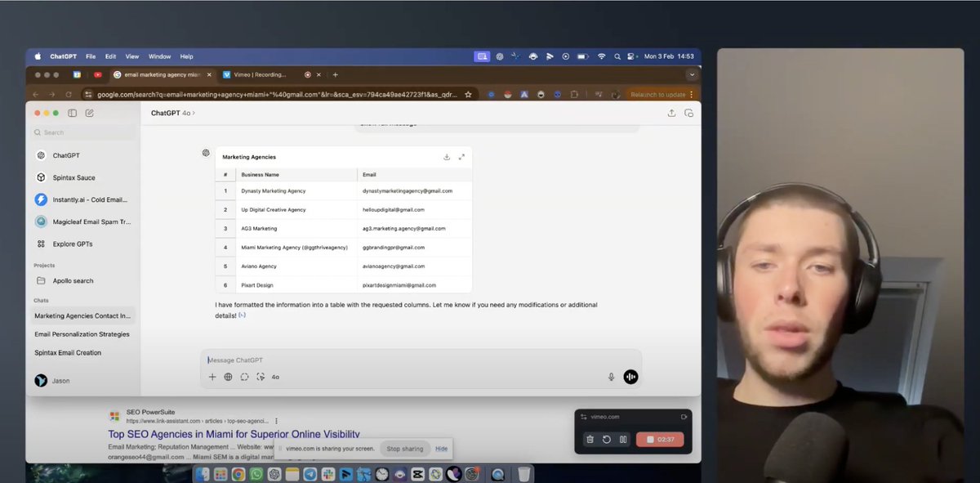This screenshot has height=483, width=980.
Task: Click dynastymarketingagency@gmail.com cell
Action: click(x=408, y=190)
